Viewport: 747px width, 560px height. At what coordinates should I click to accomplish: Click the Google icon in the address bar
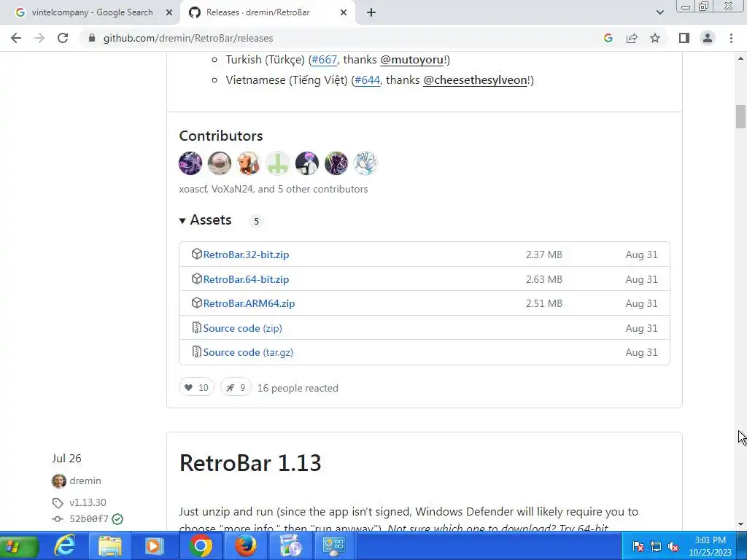pos(608,38)
